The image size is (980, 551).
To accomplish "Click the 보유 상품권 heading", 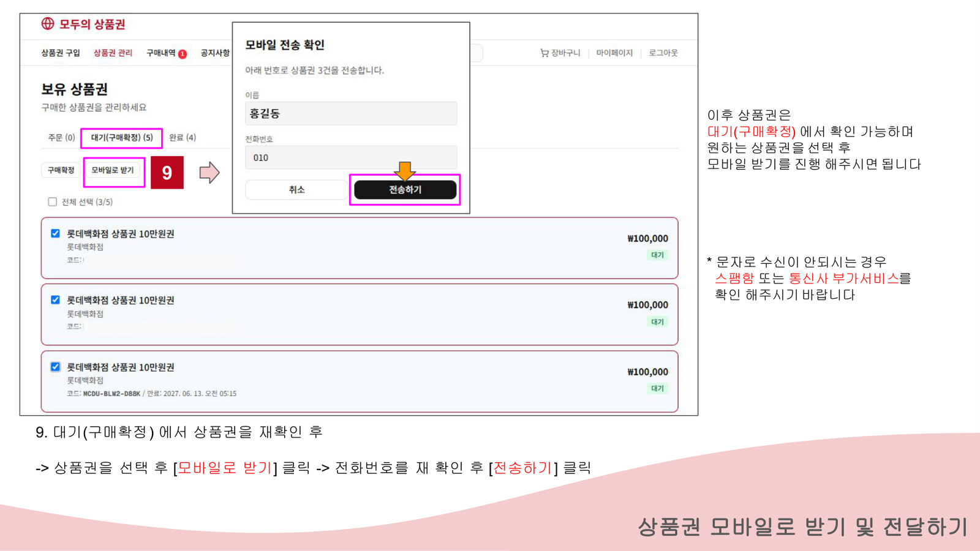I will (x=74, y=89).
